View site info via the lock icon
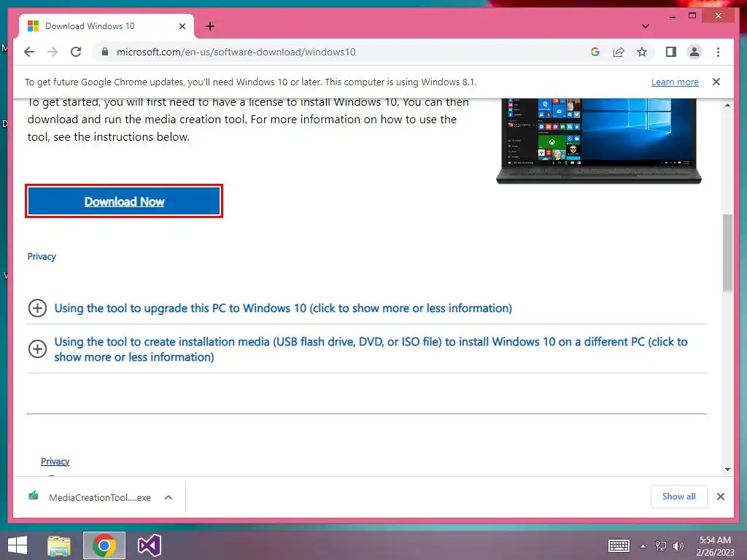The image size is (747, 560). point(105,52)
